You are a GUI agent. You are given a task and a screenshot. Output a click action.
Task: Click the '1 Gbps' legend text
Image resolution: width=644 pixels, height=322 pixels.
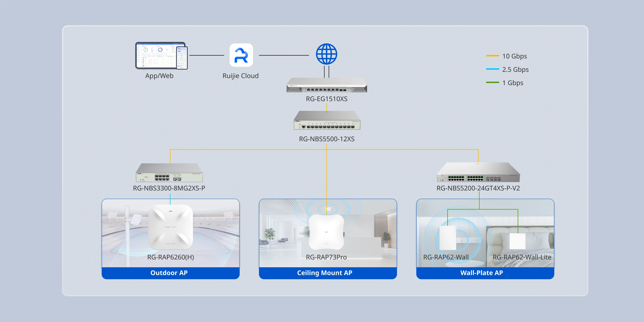point(513,83)
